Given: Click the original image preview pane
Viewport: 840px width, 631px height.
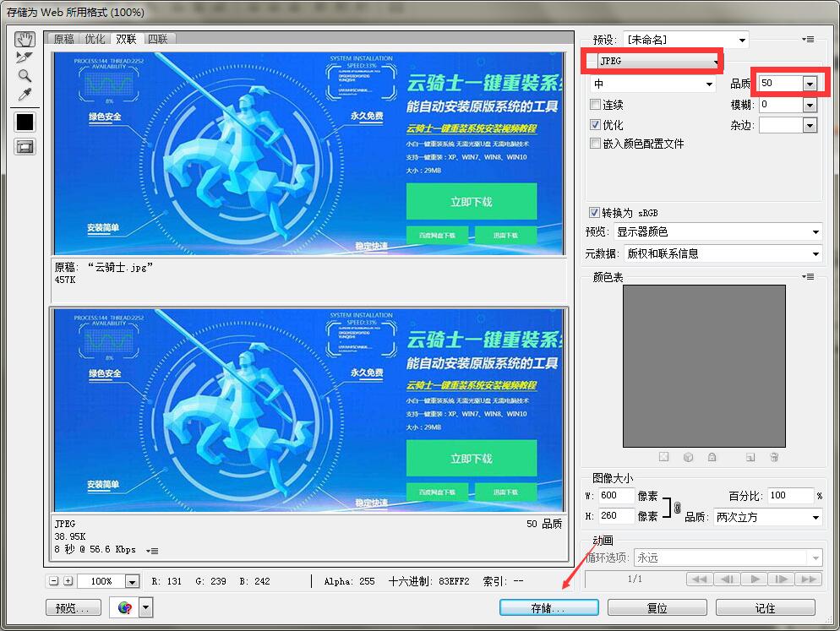Looking at the screenshot, I should point(308,153).
